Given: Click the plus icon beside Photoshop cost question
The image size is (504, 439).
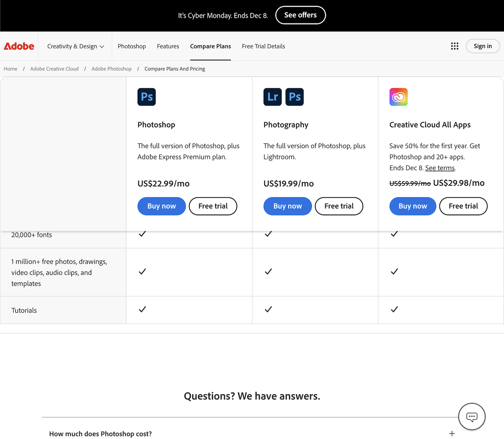Looking at the screenshot, I should 452,434.
